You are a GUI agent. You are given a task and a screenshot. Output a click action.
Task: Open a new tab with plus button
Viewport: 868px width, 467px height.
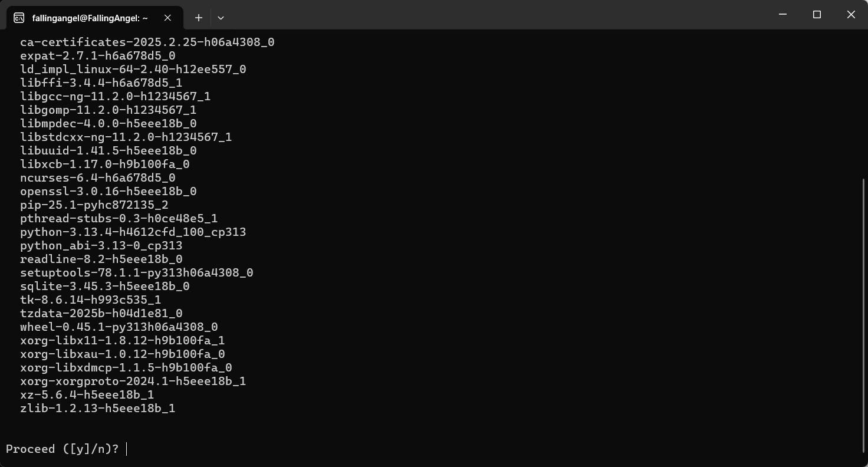point(199,18)
